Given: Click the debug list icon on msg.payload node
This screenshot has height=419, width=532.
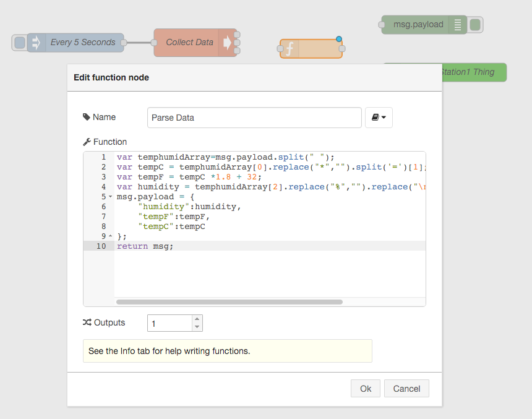Looking at the screenshot, I should 458,25.
